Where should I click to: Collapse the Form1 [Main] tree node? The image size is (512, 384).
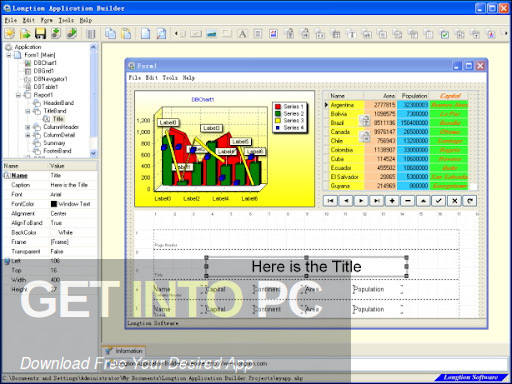click(x=9, y=55)
